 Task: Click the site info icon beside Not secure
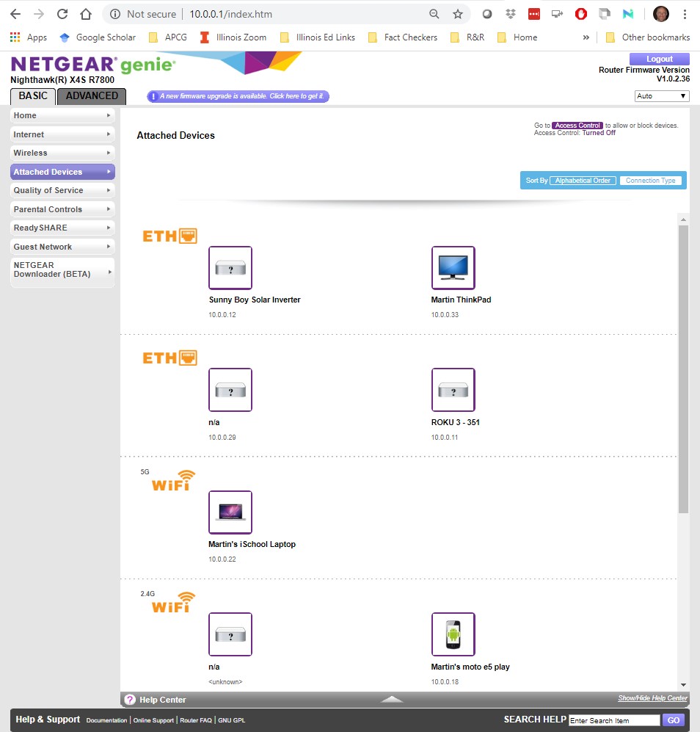(x=114, y=14)
